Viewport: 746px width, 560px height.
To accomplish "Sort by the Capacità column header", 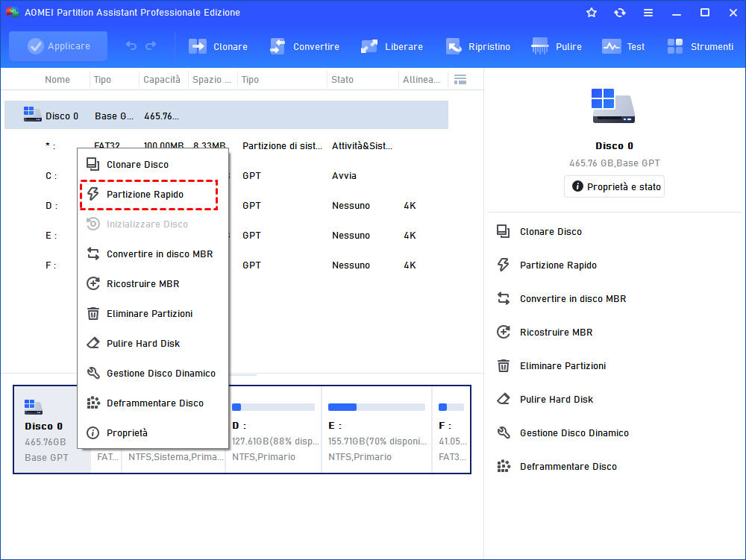I will (x=162, y=79).
